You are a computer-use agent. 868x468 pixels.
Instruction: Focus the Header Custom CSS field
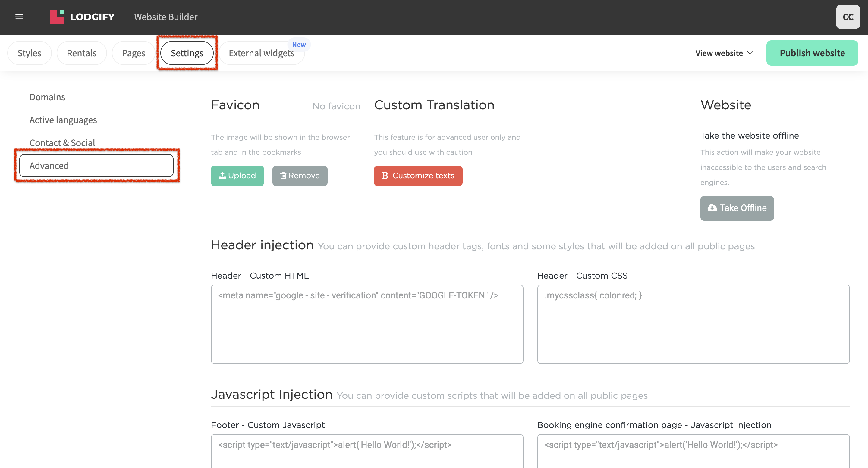coord(693,324)
